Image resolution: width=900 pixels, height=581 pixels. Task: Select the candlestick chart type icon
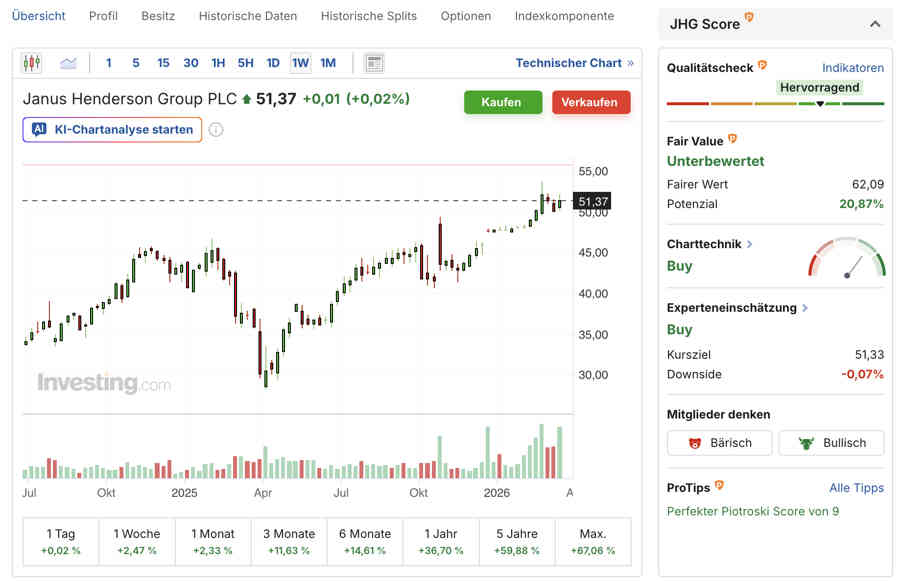(x=32, y=63)
